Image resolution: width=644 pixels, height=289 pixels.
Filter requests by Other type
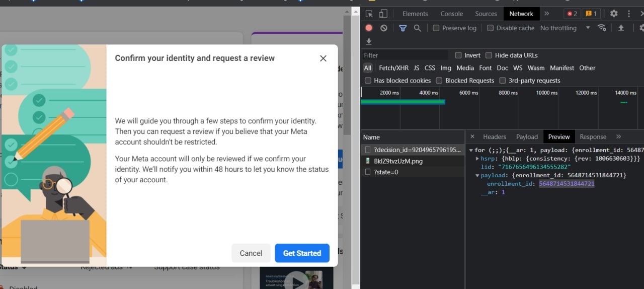click(587, 67)
